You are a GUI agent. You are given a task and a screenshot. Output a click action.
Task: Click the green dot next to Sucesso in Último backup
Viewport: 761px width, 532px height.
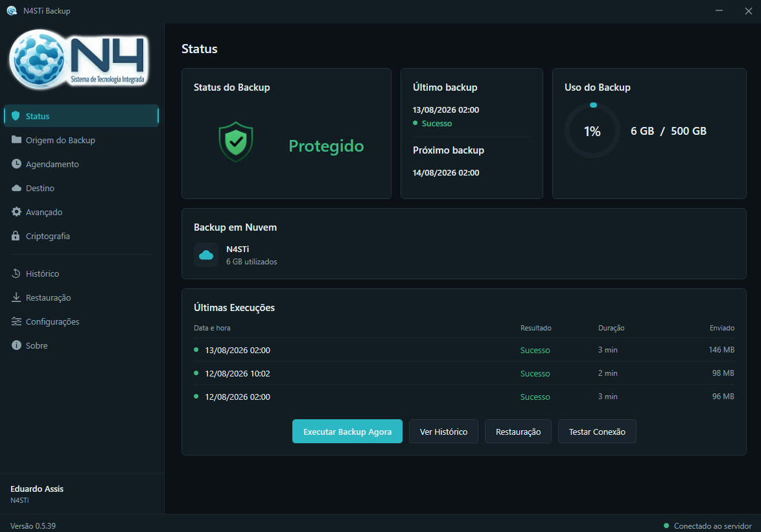click(x=415, y=123)
